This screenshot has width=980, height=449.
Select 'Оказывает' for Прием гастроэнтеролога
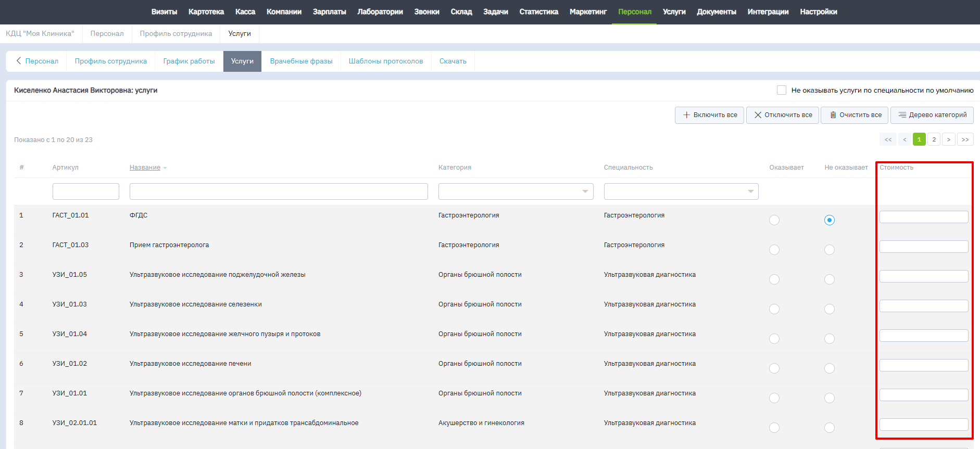click(774, 250)
